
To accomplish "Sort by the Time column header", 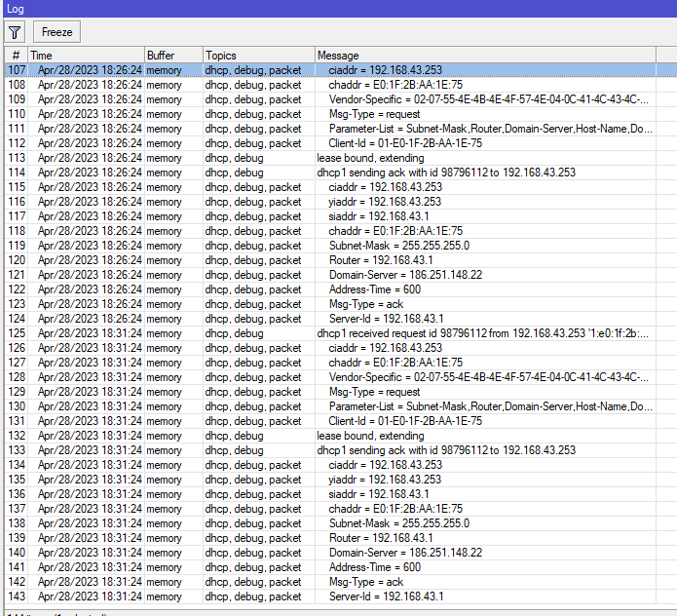I will pos(86,56).
